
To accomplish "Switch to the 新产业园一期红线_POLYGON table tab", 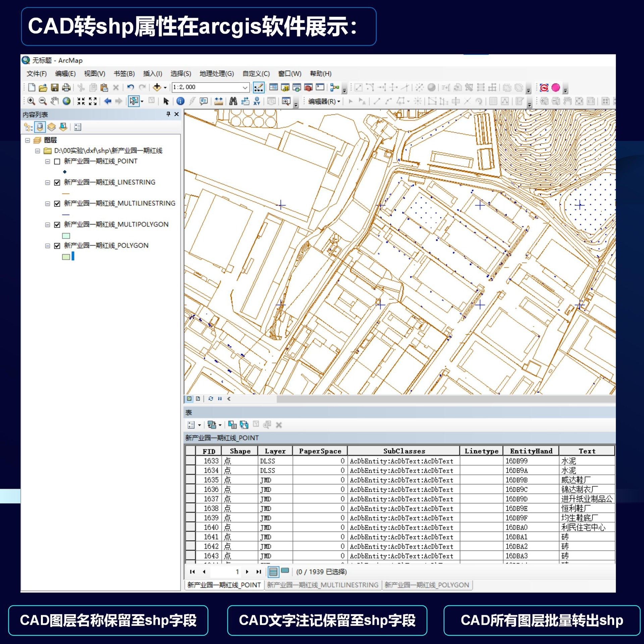I will pyautogui.click(x=426, y=585).
